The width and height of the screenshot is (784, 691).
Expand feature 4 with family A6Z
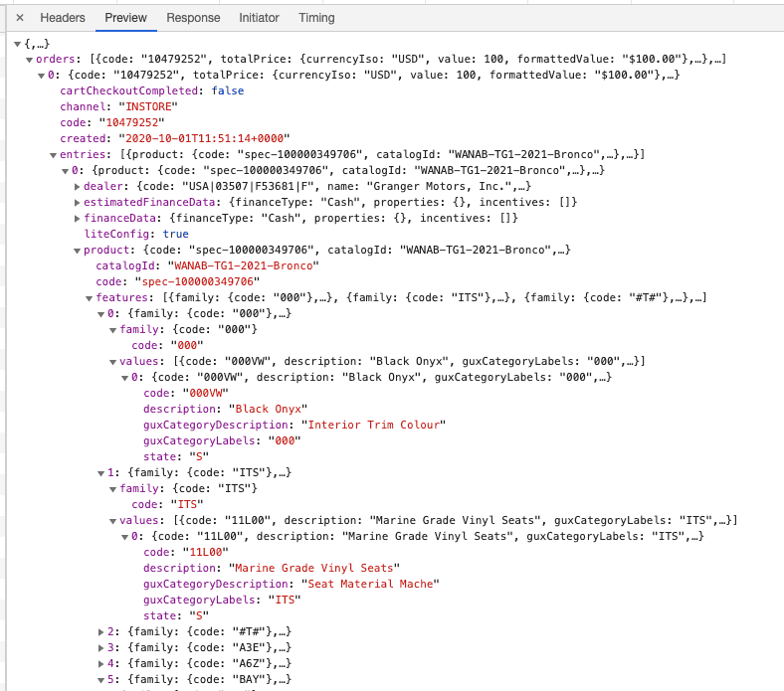pos(101,664)
